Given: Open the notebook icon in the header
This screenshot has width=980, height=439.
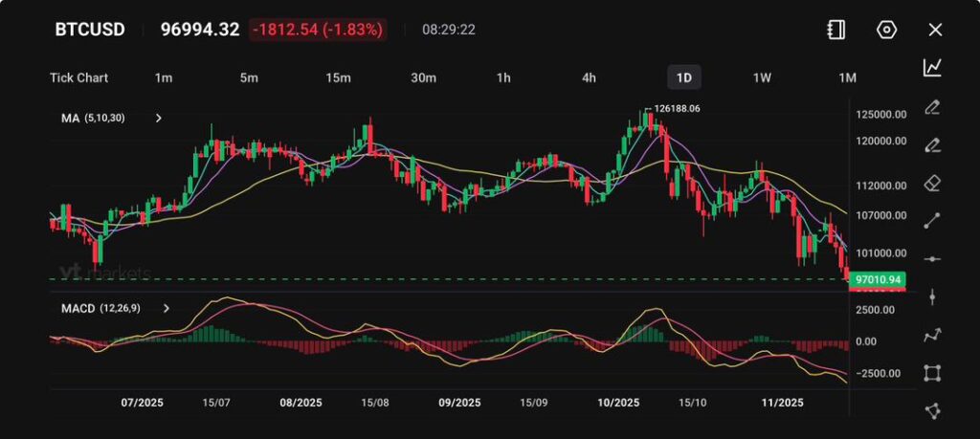Looking at the screenshot, I should pyautogui.click(x=835, y=30).
